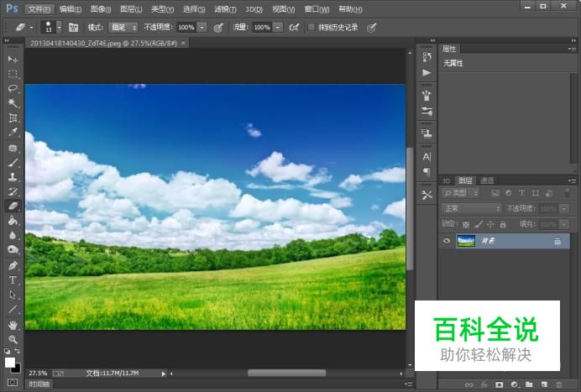Screen dimensions: 581x392
Task: Hide the 背景 layer with eye icon
Action: pos(447,241)
